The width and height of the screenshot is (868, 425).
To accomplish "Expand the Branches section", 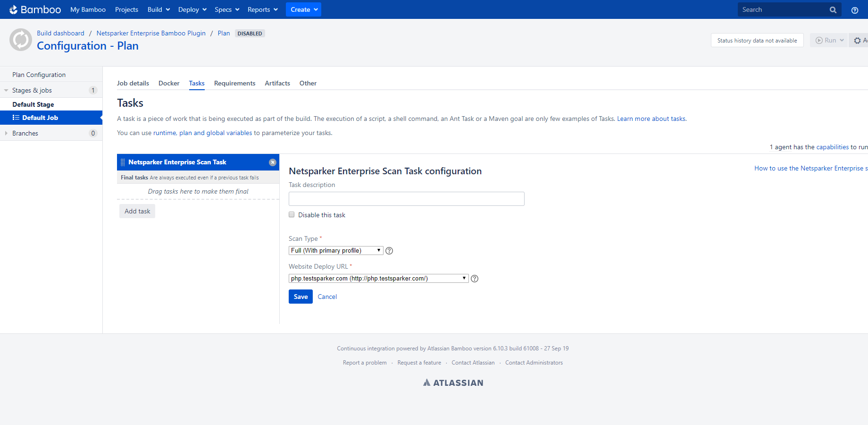I will coord(6,133).
